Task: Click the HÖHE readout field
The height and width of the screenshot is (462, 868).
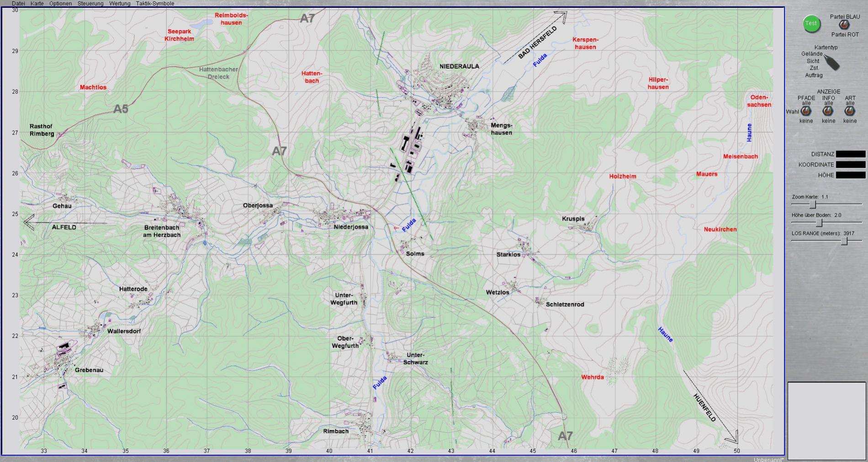Action: [850, 175]
